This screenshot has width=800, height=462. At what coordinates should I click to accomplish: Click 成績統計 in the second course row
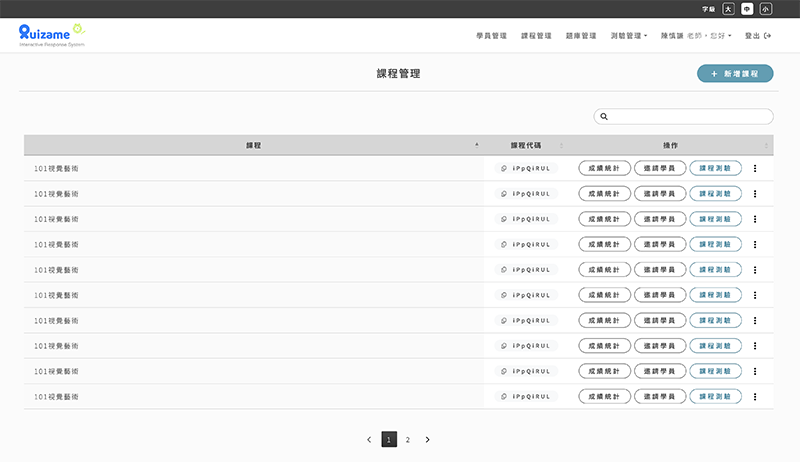(x=604, y=193)
